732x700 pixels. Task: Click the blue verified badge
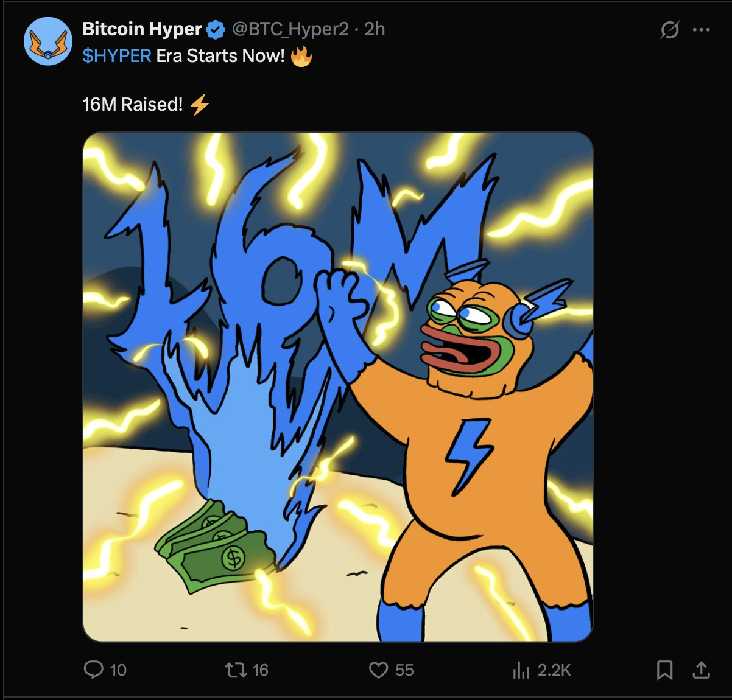click(x=216, y=29)
